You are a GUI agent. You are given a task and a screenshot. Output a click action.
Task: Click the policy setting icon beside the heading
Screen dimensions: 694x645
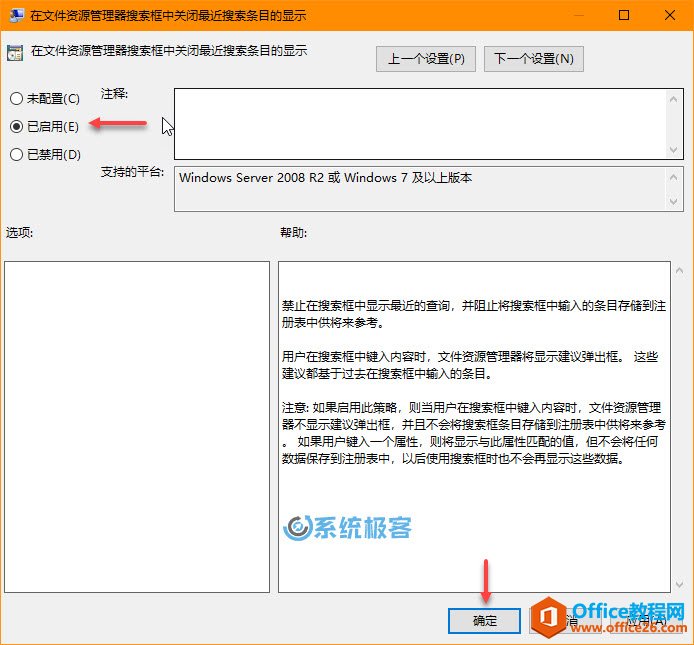coord(15,53)
